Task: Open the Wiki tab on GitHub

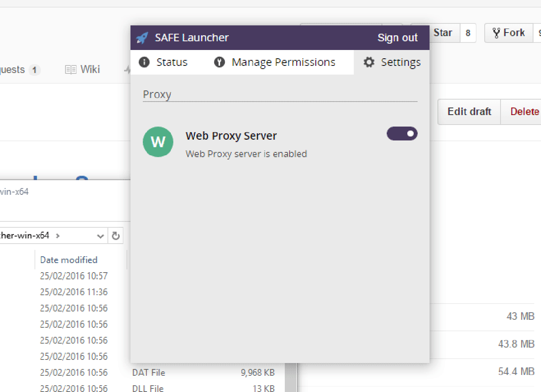Action: coord(82,69)
